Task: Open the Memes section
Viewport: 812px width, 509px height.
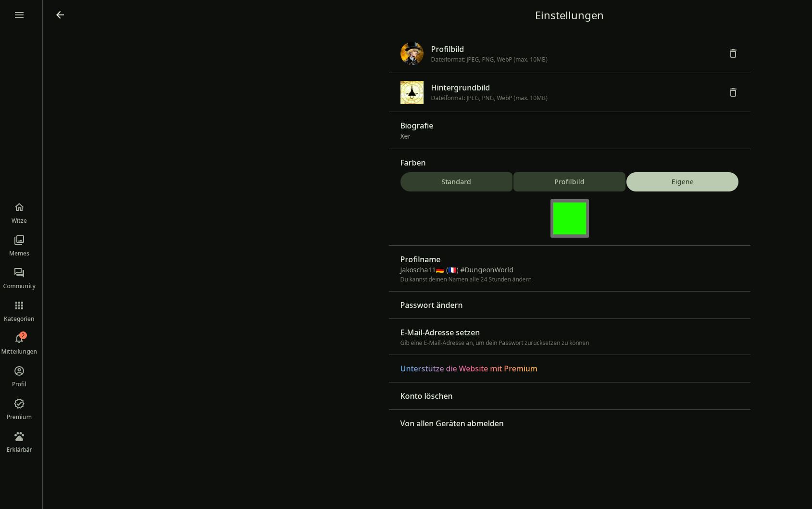Action: pyautogui.click(x=19, y=245)
